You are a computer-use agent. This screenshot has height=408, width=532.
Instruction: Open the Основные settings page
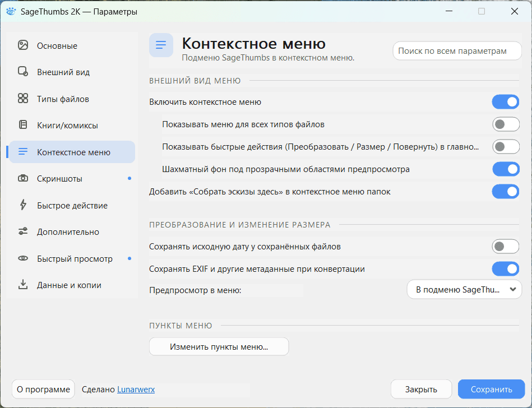pyautogui.click(x=72, y=45)
